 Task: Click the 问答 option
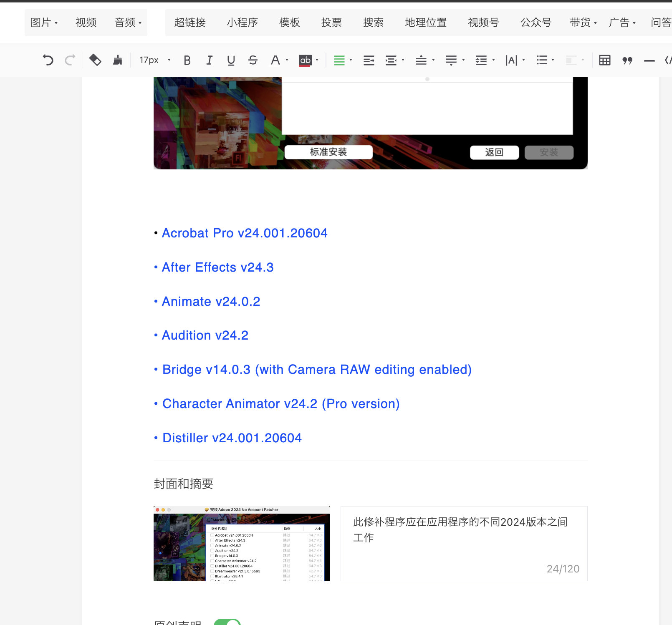click(x=661, y=23)
